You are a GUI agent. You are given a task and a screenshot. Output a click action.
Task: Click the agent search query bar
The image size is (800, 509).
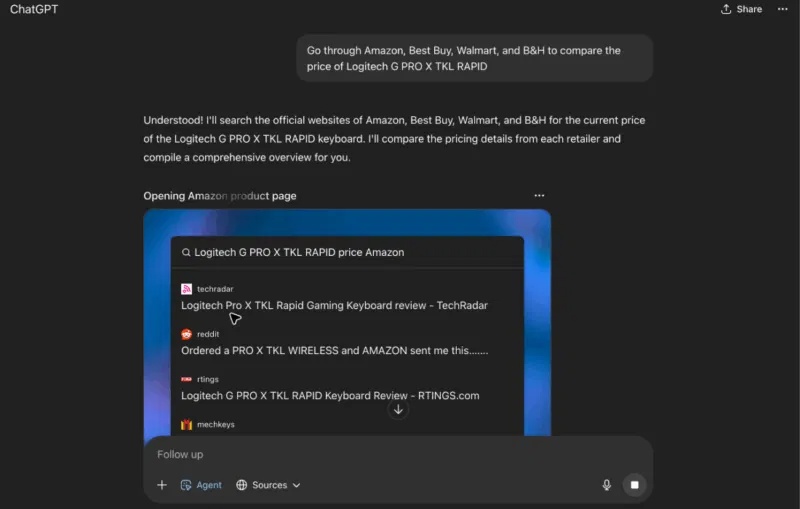[x=347, y=252]
